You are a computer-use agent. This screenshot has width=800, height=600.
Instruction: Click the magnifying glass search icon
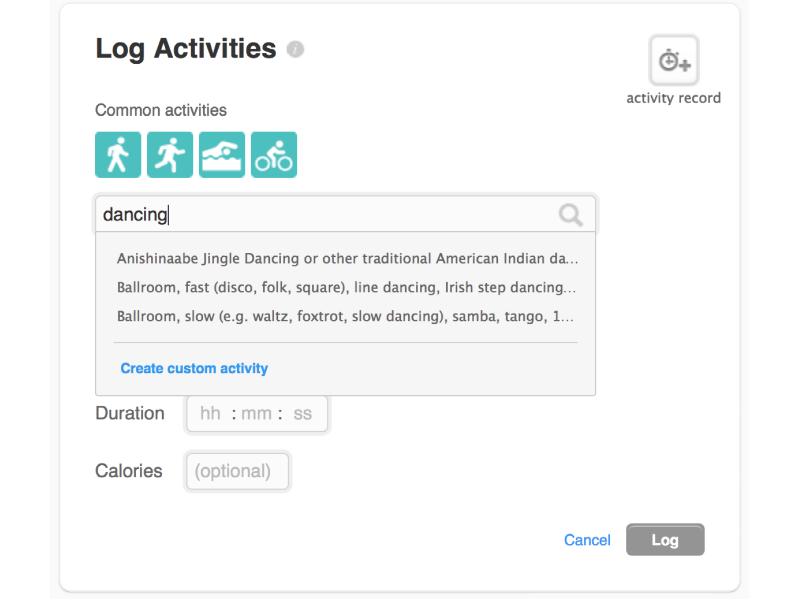571,214
